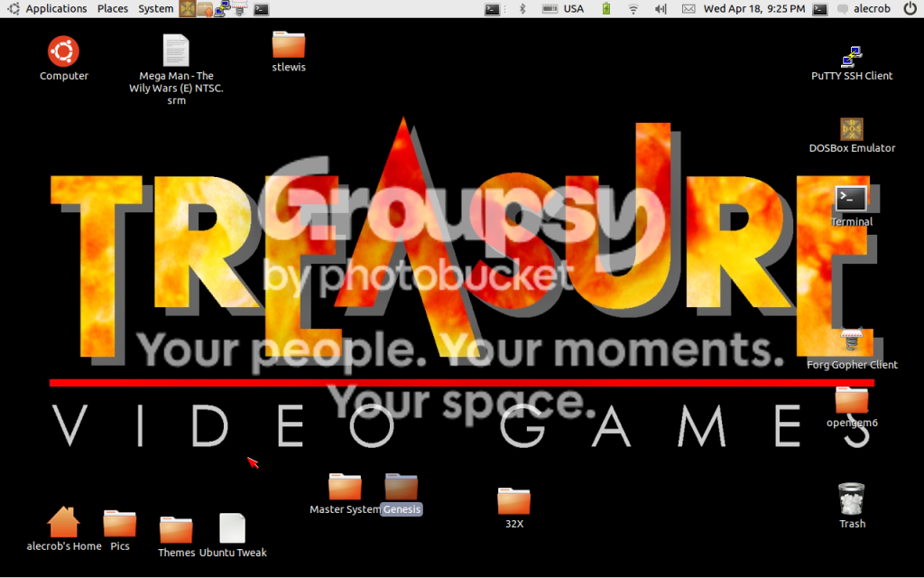Select the Themes folder

tap(176, 529)
